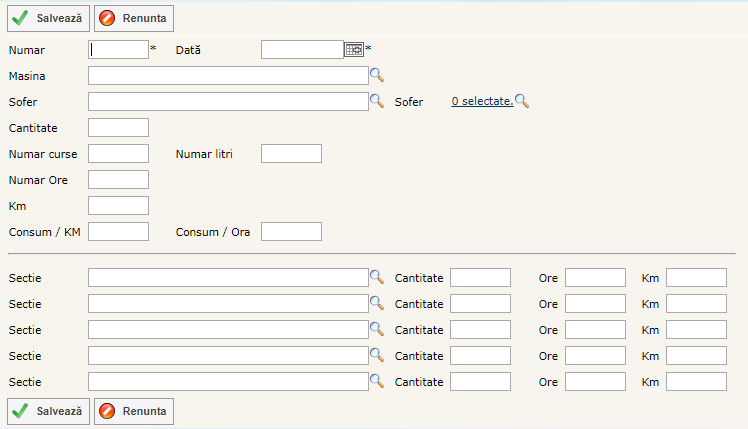748x429 pixels.
Task: Open the '0 selectate.' link
Action: pyautogui.click(x=481, y=102)
